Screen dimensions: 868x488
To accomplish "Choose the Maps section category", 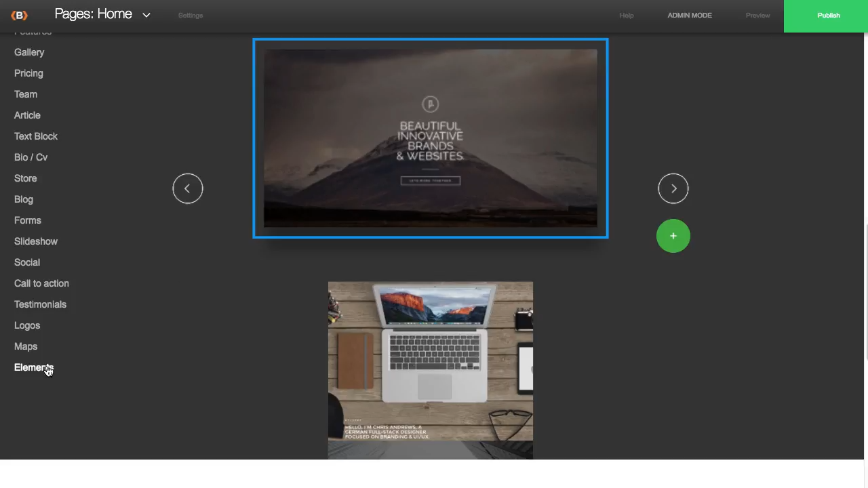I will pos(26,346).
